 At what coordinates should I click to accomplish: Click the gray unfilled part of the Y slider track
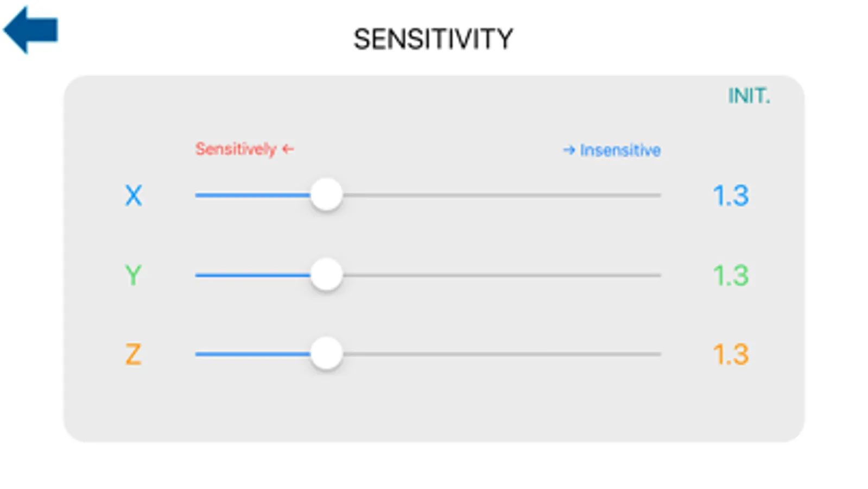[x=499, y=275]
